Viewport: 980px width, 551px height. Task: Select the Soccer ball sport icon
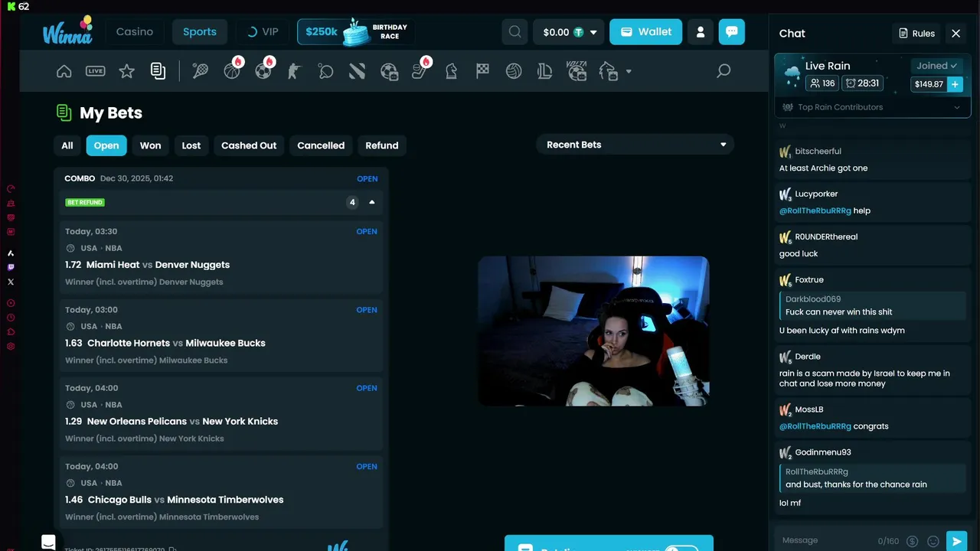pos(263,71)
